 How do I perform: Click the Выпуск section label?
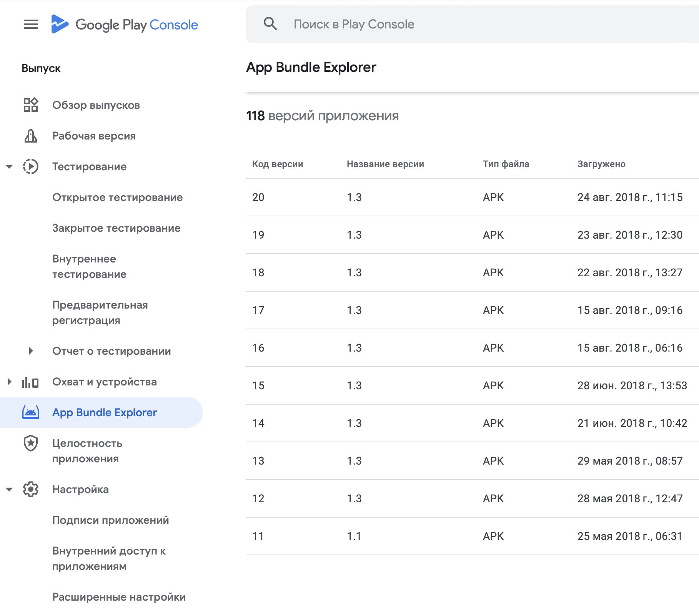click(x=41, y=68)
